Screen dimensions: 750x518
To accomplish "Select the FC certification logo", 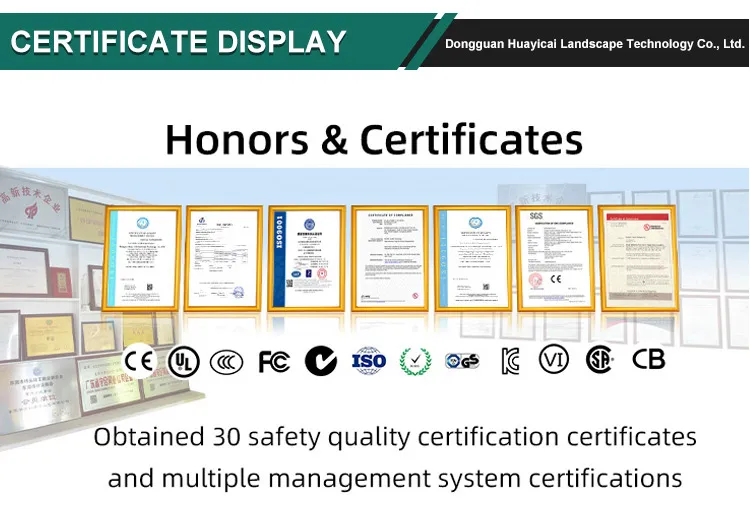I will pos(273,360).
